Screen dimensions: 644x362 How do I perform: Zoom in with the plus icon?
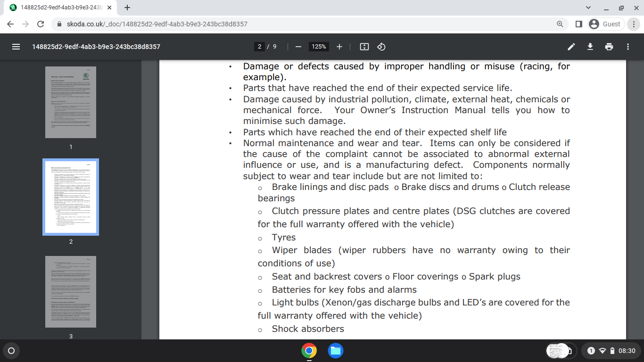point(339,47)
